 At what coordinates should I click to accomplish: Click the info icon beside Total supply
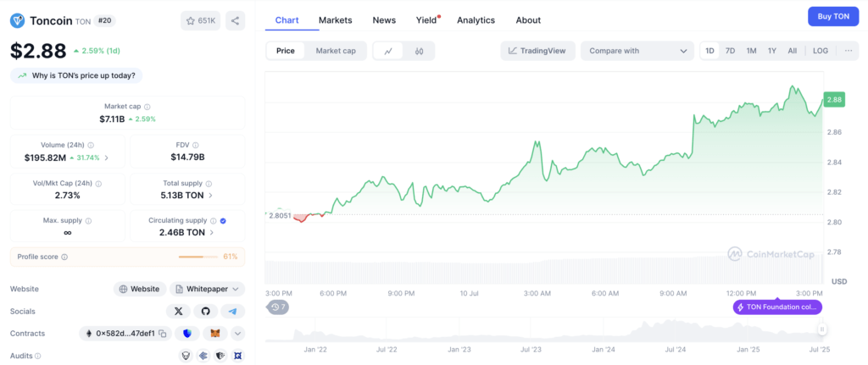tap(209, 183)
